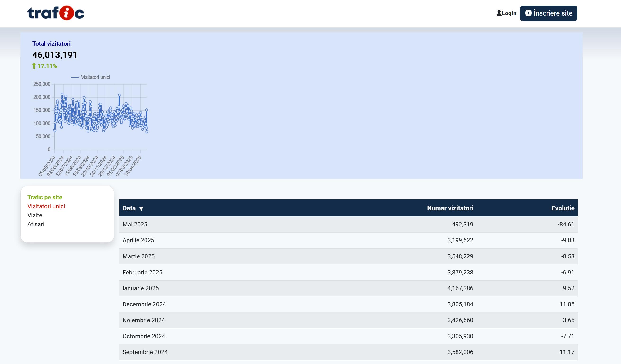The width and height of the screenshot is (621, 364).
Task: Click the Mai 2025 table row
Action: point(135,225)
